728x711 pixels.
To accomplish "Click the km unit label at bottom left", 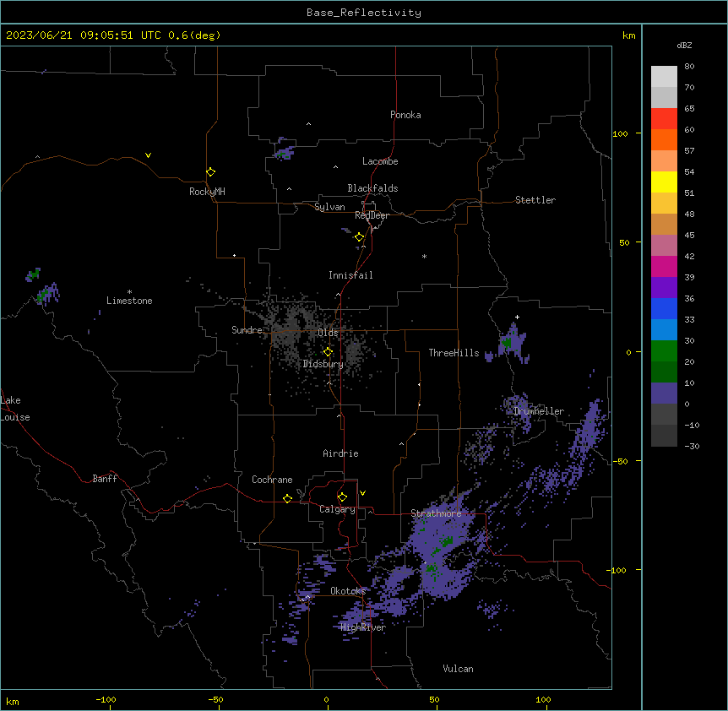I will coord(13,701).
